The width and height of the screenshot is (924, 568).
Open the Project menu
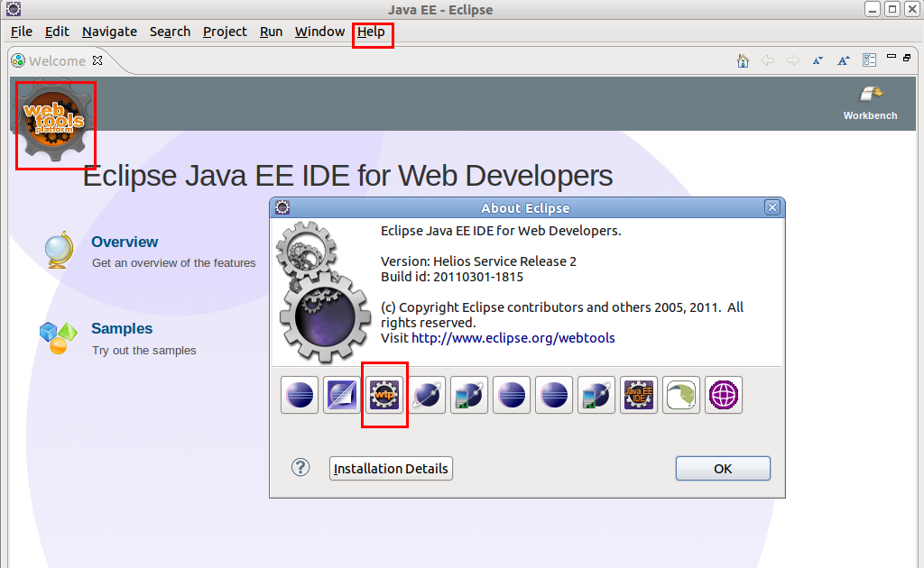225,32
